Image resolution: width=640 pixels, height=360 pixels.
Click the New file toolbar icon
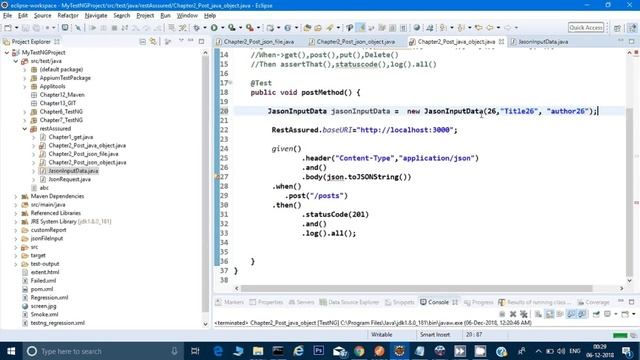8,28
